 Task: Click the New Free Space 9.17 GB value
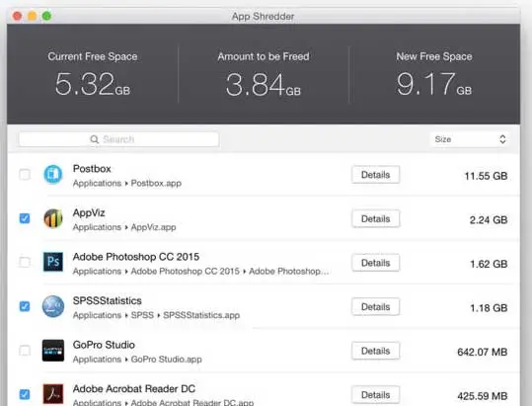pyautogui.click(x=434, y=84)
